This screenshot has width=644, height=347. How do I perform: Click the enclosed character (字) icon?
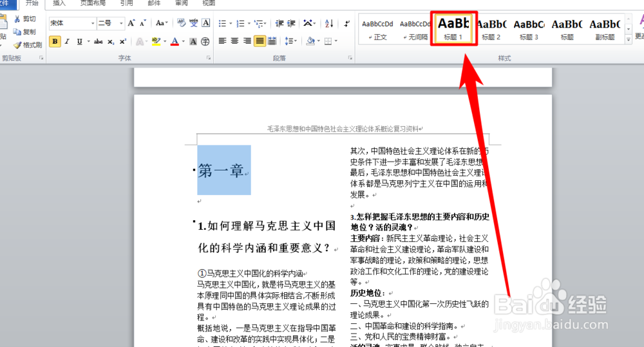(x=205, y=41)
